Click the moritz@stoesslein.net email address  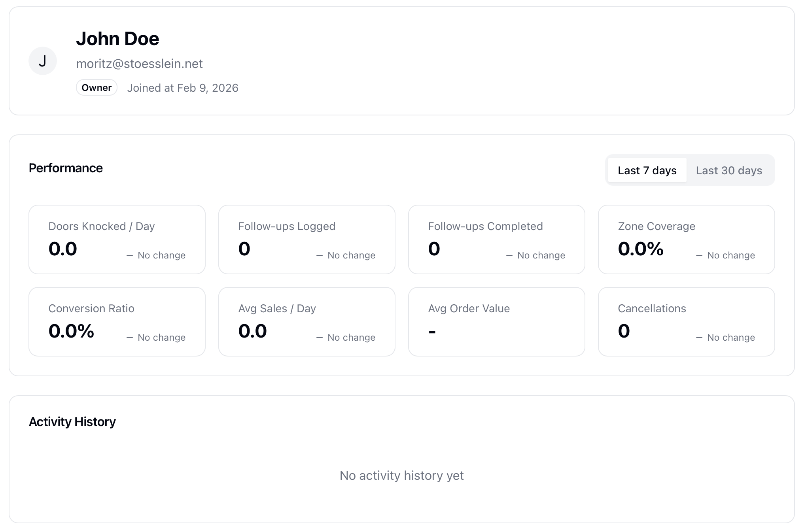(x=139, y=64)
